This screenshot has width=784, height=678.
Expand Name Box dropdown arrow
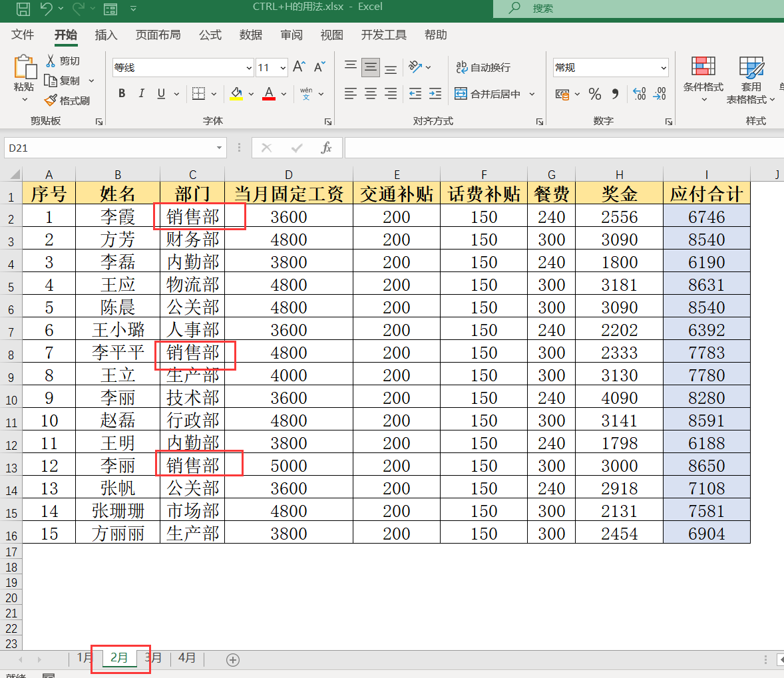tap(219, 148)
